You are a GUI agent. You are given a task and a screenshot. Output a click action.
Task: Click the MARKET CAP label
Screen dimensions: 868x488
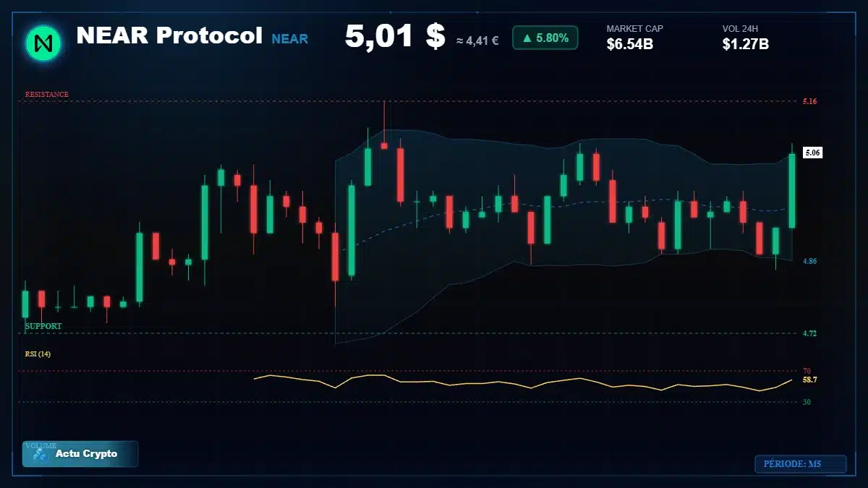point(634,29)
